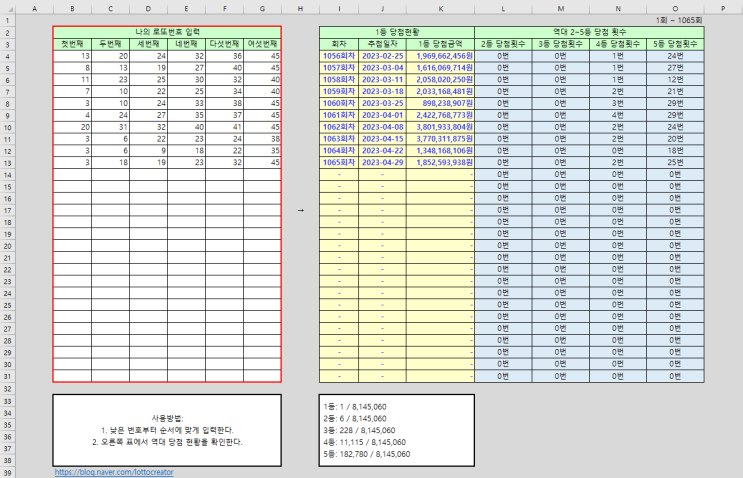Select the sheet's Select All corner triangle

(x=8, y=9)
